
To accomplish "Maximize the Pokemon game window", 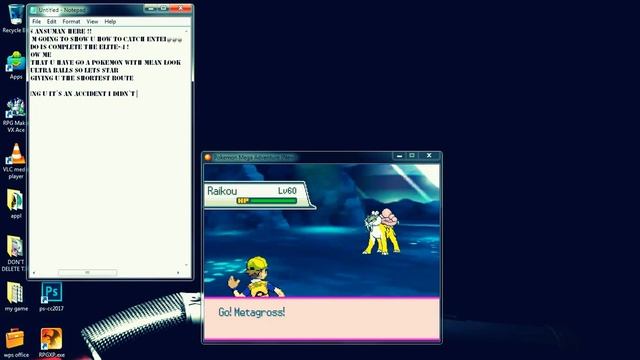I will [x=412, y=156].
